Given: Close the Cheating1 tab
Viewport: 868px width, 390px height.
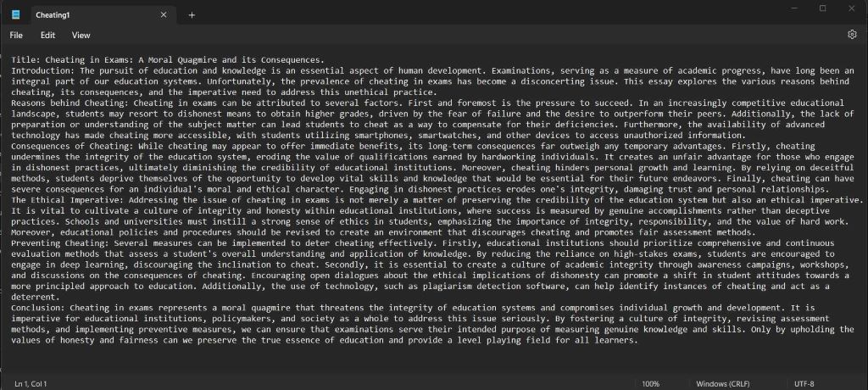Looking at the screenshot, I should coord(164,15).
